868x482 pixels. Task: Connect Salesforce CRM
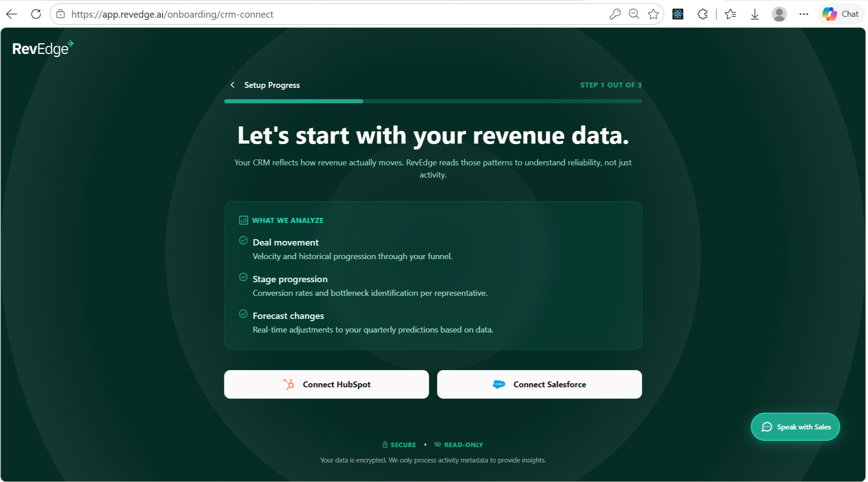[539, 384]
